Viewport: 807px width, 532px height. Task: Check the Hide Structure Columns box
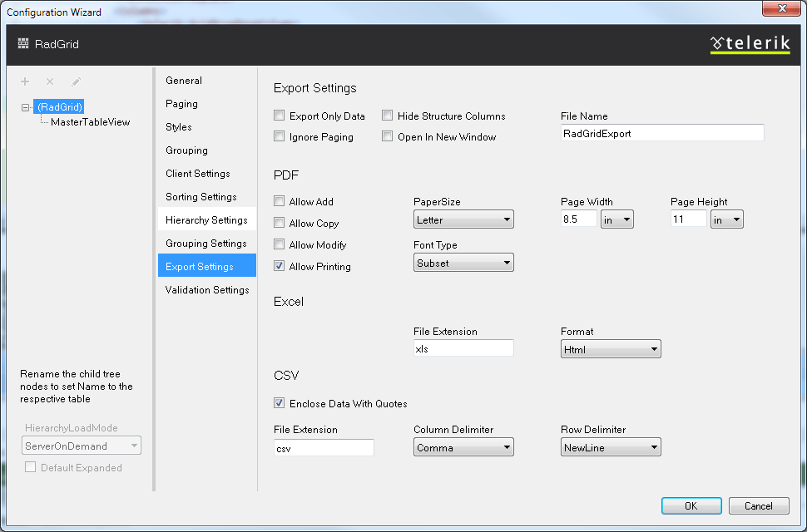387,116
